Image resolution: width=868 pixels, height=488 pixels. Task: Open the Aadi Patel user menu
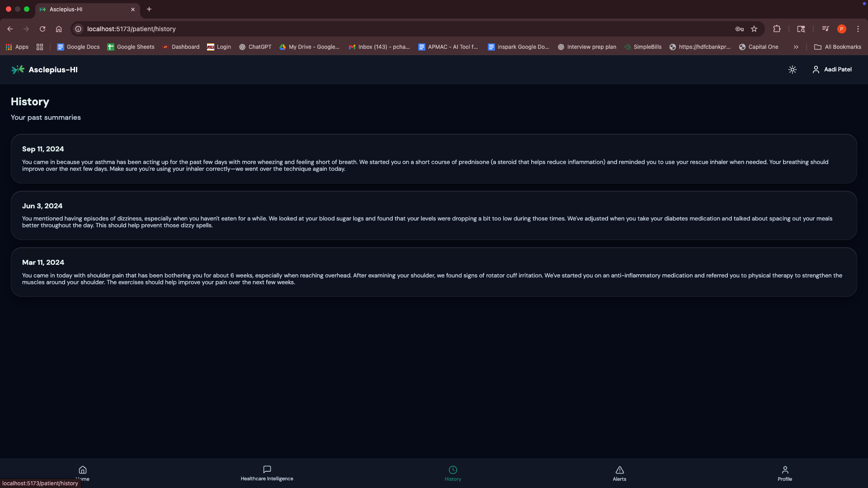832,70
